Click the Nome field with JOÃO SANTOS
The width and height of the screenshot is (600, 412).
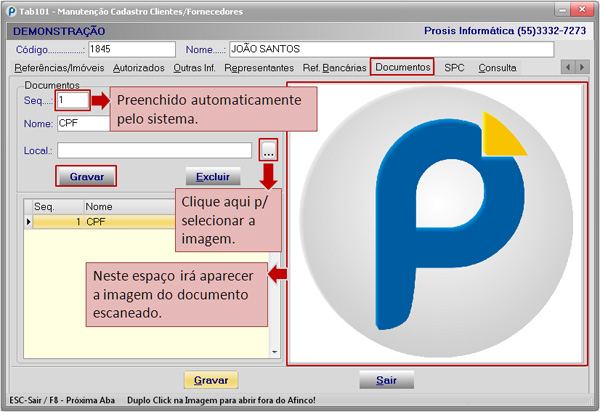pyautogui.click(x=391, y=49)
